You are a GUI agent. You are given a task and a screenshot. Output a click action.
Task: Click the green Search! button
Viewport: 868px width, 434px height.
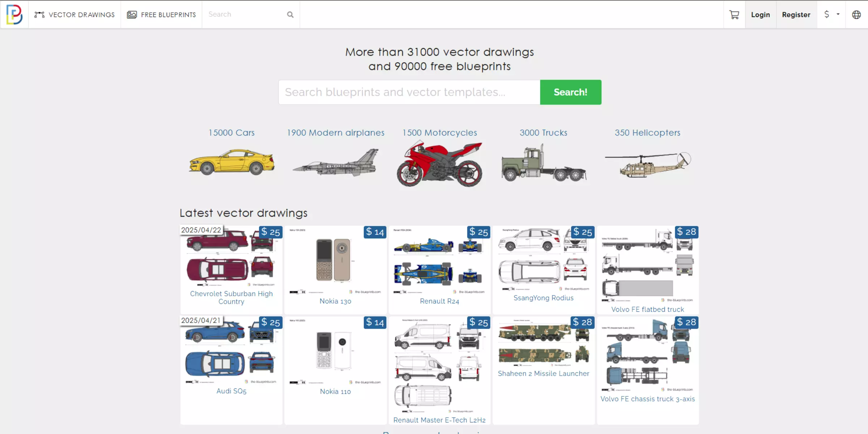[570, 92]
